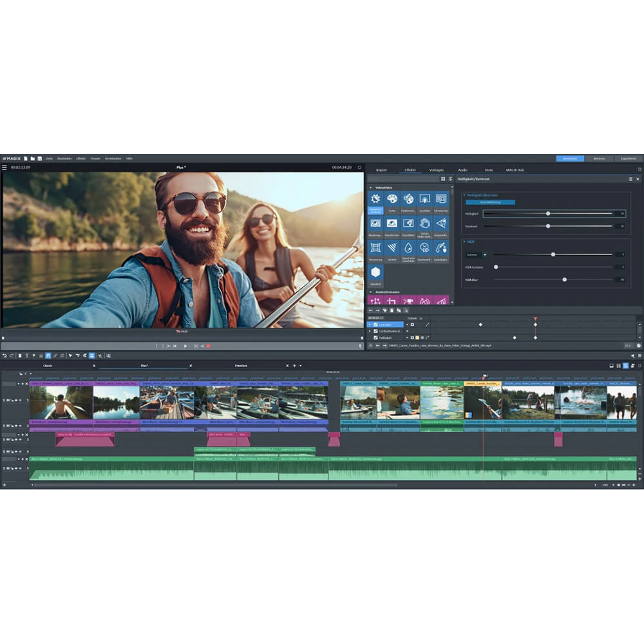This screenshot has width=644, height=644.
Task: Mute track 5 audio with M button
Action: (x=8, y=468)
